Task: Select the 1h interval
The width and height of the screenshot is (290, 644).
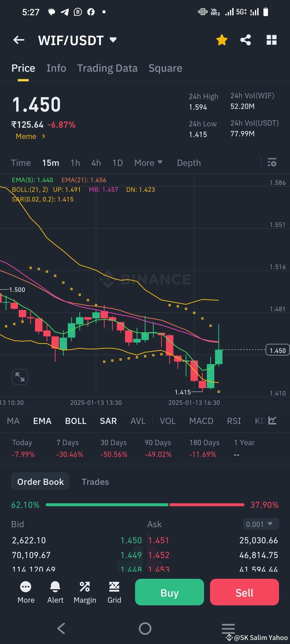Action: pos(75,163)
